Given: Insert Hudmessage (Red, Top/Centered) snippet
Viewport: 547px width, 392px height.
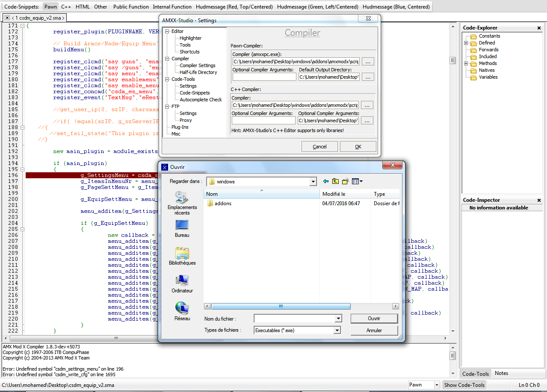Looking at the screenshot, I should tap(234, 7).
